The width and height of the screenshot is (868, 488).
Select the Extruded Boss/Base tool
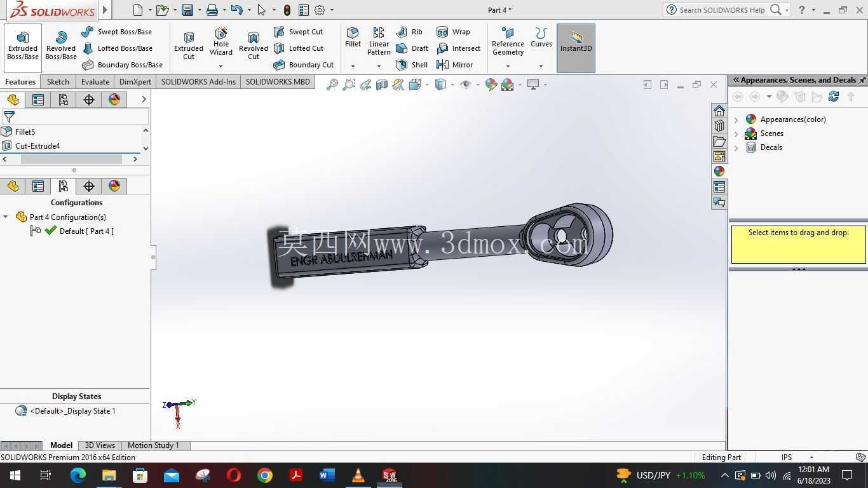click(x=23, y=47)
